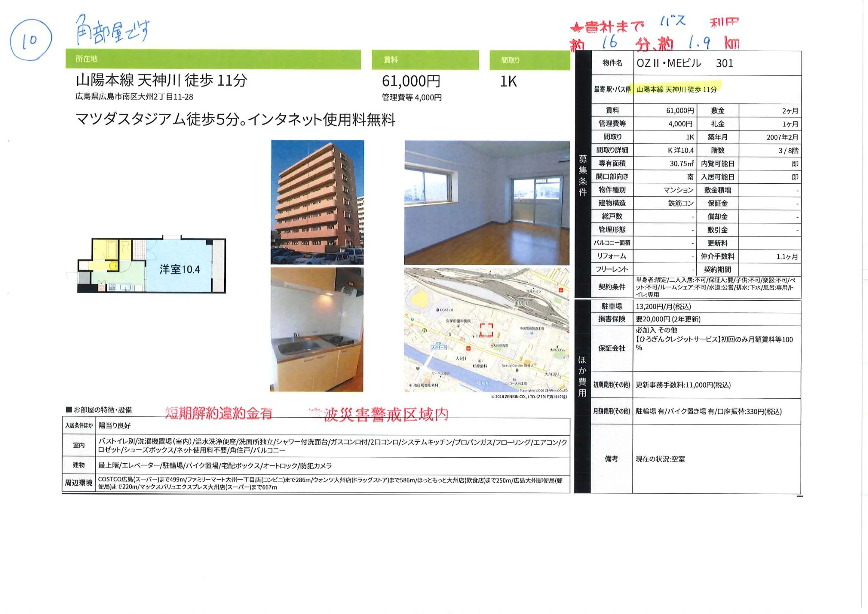Click the red 波災害警戒区域内 stamp text
The width and height of the screenshot is (868, 614).
385,415
